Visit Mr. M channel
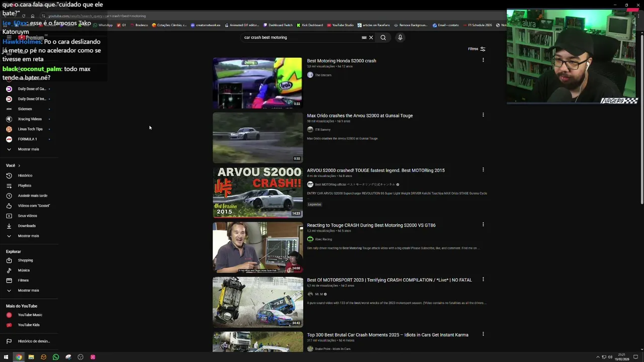The height and width of the screenshot is (362, 644). point(319,294)
